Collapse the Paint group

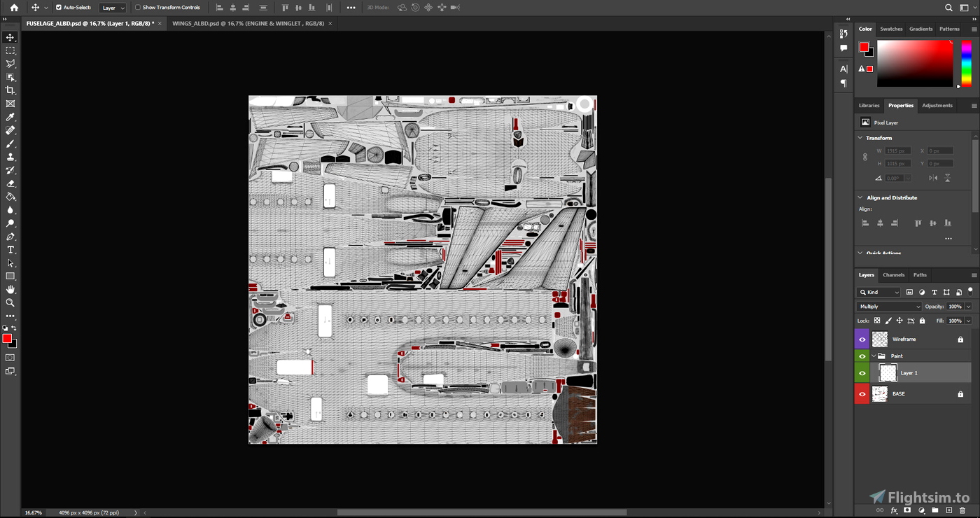[x=874, y=356]
